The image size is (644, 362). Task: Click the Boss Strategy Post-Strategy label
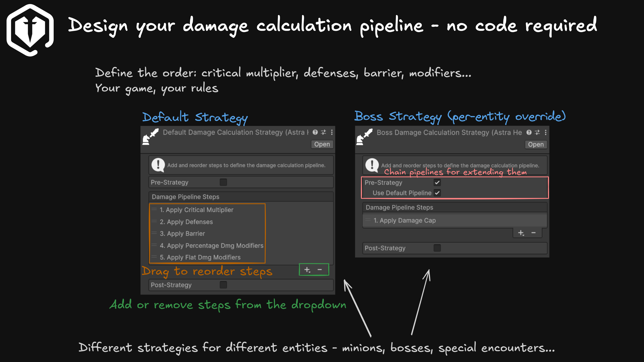385,248
